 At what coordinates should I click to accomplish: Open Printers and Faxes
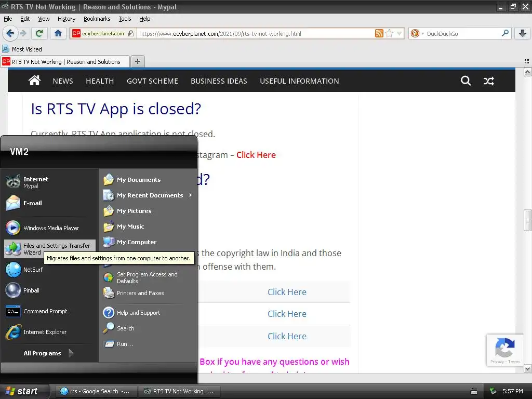(148, 293)
